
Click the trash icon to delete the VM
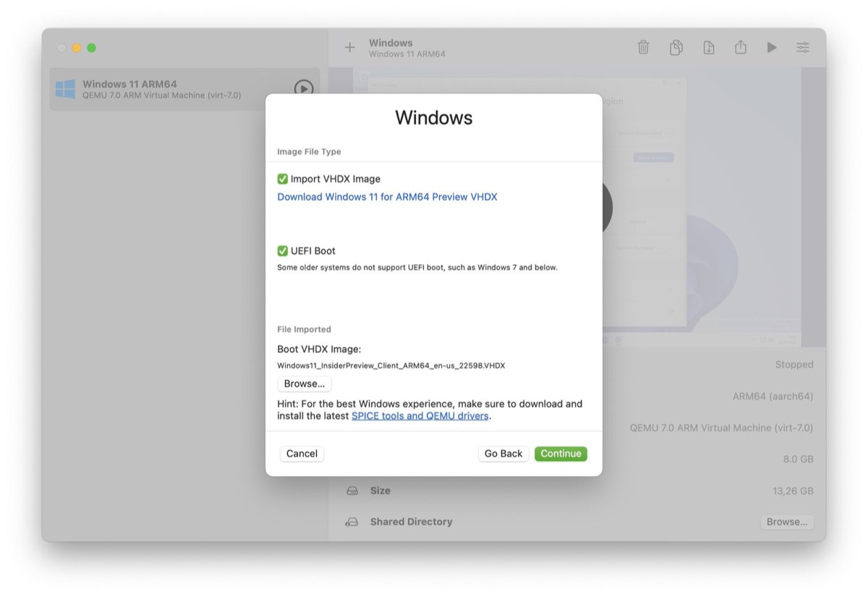tap(643, 48)
